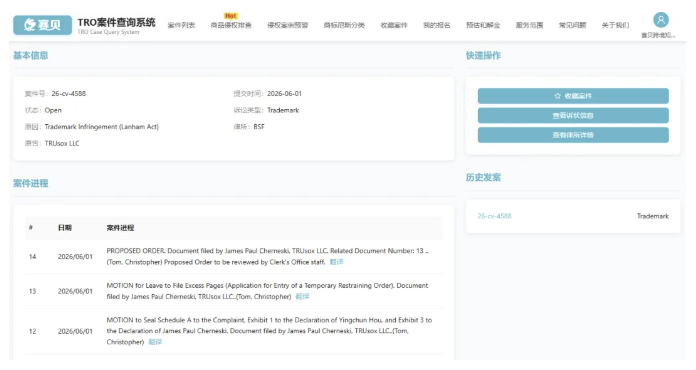
Task: Select 商标尼斯分类 in the navigation bar
Action: click(344, 25)
